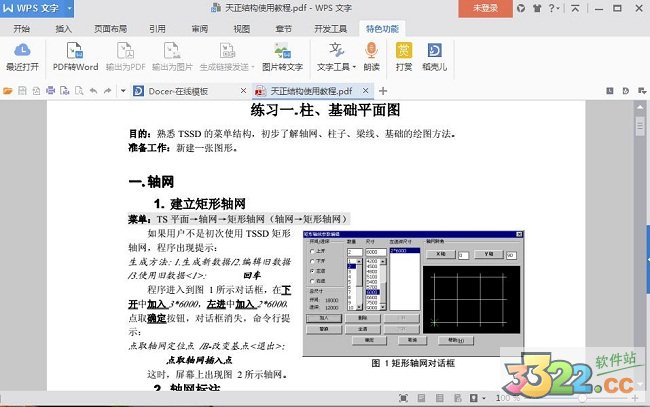The height and width of the screenshot is (407, 650).
Task: Select the 特色功能 ribbon tab
Action: (382, 29)
